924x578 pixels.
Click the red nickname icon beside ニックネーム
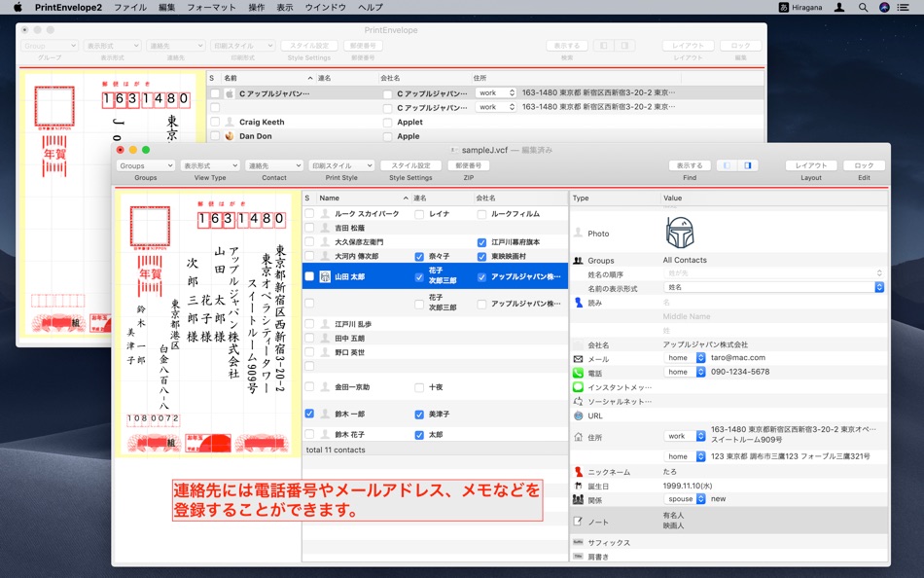point(578,472)
